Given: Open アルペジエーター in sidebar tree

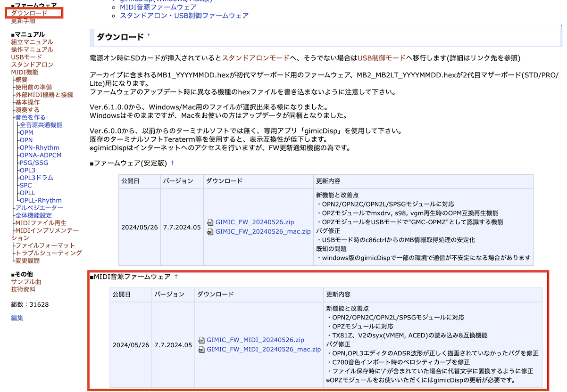Looking at the screenshot, I should [x=39, y=208].
